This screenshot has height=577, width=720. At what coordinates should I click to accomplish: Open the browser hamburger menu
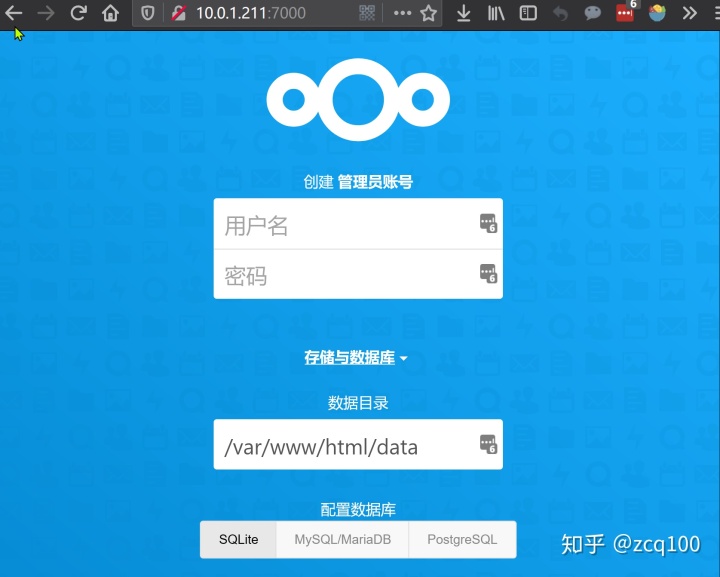[715, 13]
